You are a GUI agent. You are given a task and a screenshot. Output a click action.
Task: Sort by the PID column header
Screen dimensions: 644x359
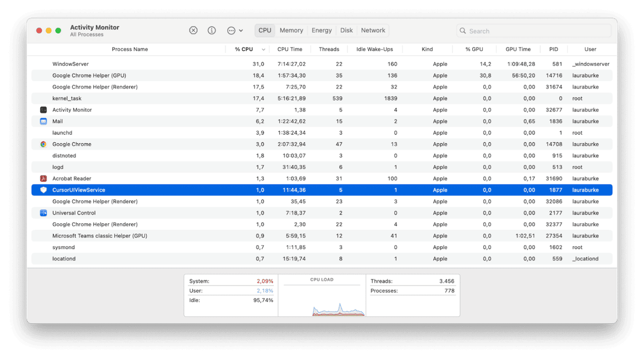click(553, 49)
